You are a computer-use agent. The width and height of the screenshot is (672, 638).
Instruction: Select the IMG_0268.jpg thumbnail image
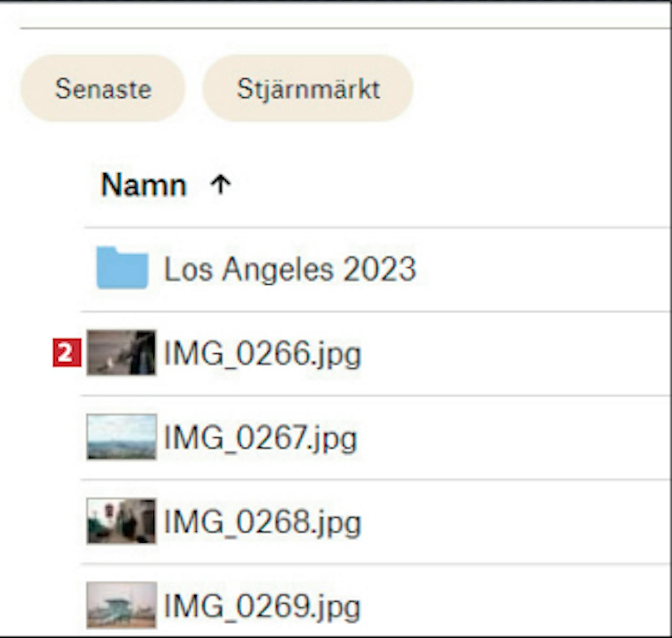121,521
